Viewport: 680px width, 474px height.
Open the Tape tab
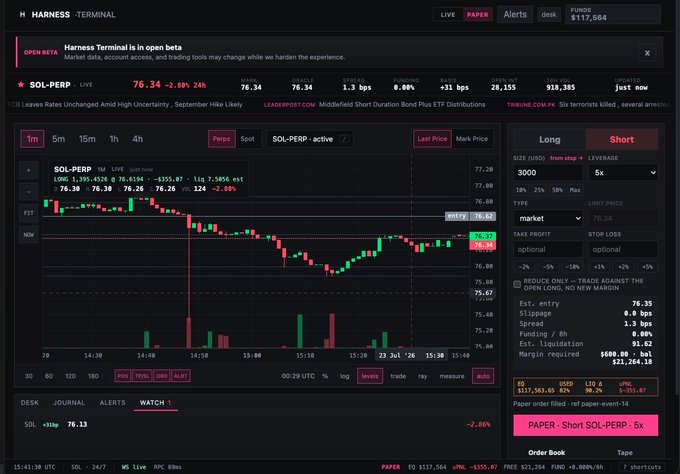point(624,453)
